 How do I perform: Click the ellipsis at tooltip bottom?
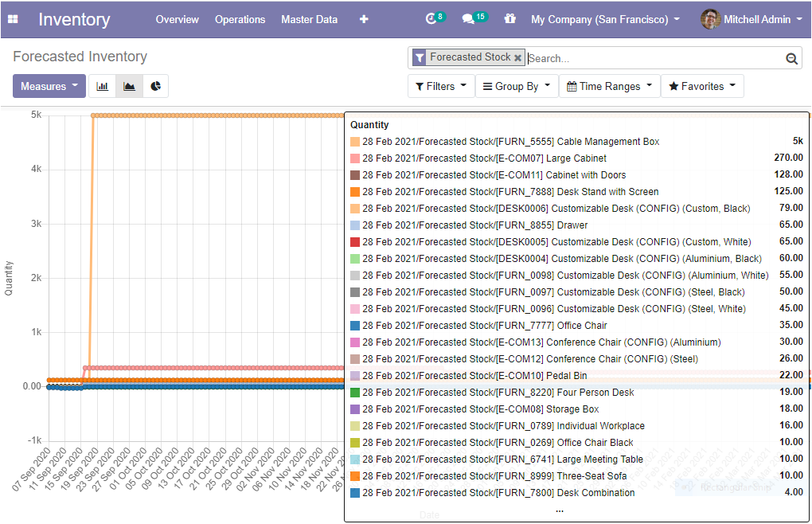560,510
